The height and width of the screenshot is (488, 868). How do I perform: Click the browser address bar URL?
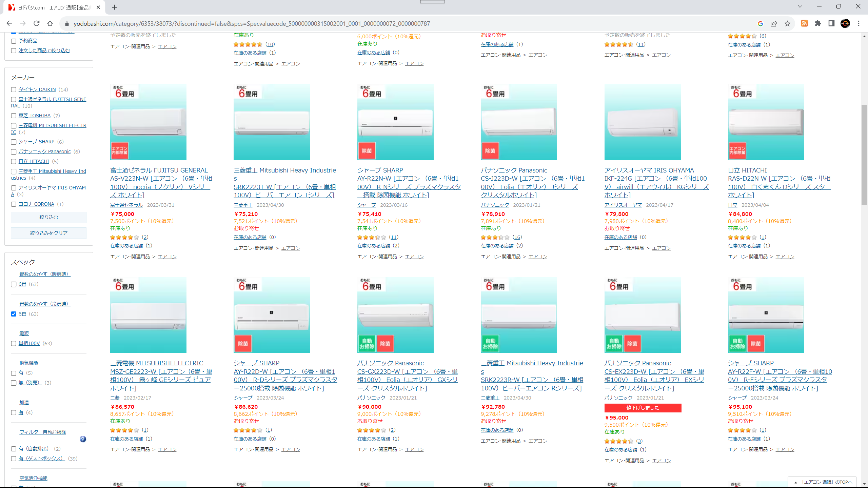252,24
